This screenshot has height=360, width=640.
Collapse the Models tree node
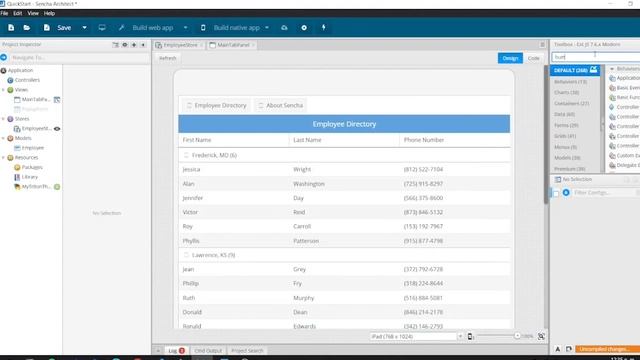(x=3, y=138)
